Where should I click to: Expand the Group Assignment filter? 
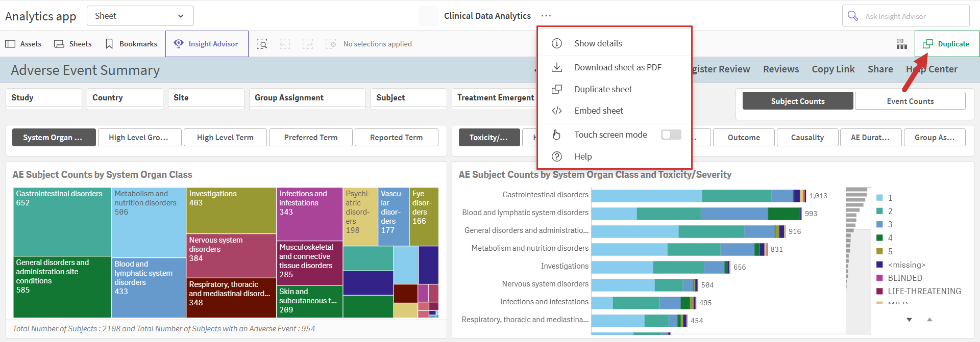tap(307, 98)
